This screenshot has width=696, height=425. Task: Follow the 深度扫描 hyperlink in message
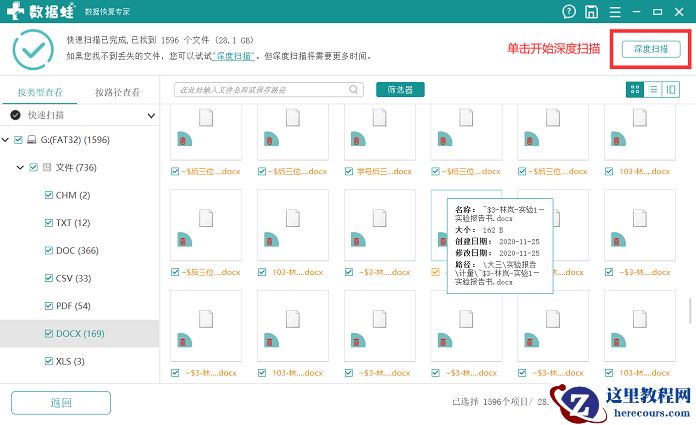point(233,56)
